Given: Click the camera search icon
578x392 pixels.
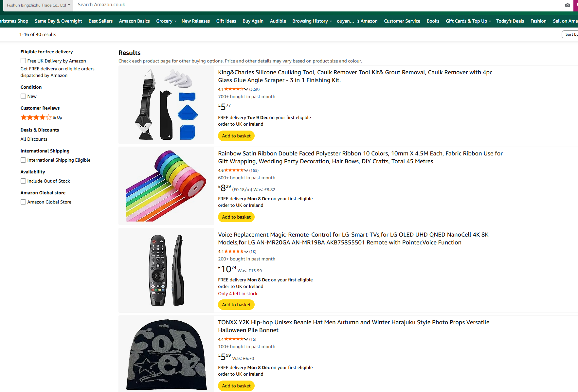Looking at the screenshot, I should tap(567, 5).
